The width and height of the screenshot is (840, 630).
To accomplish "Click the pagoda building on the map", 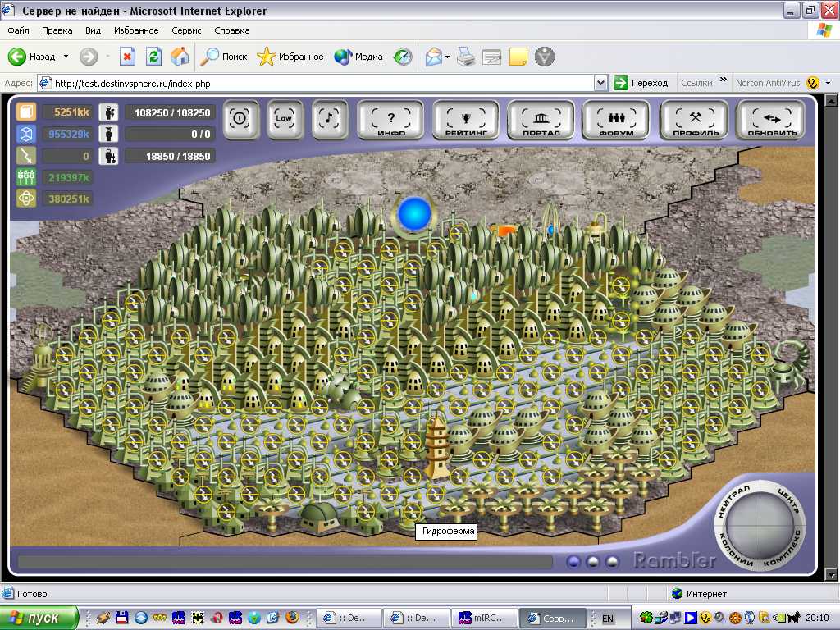I will point(436,447).
